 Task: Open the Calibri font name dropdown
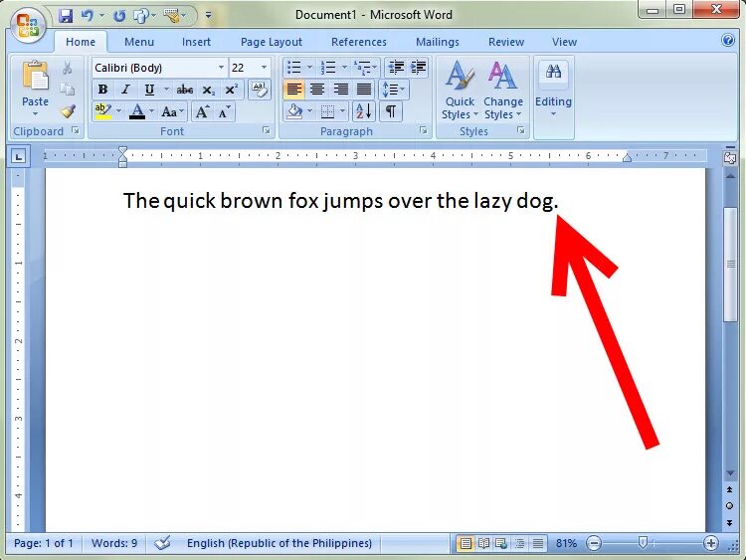[x=221, y=68]
